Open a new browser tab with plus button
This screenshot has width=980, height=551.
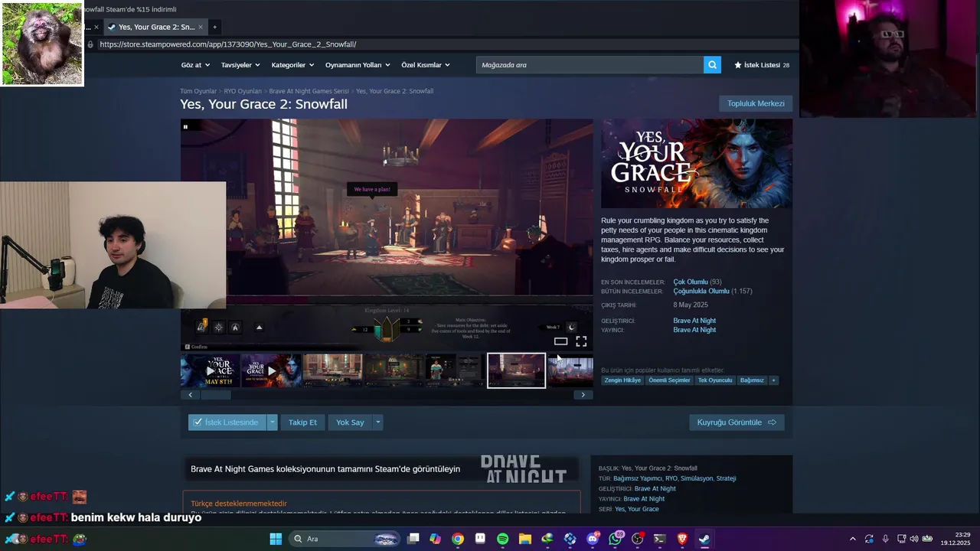(214, 27)
